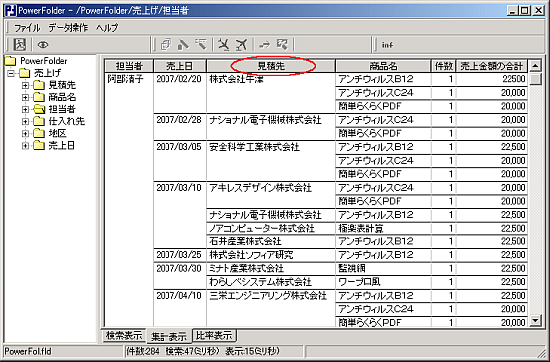The image size is (550, 362).
Task: Open the データ操作 menu
Action: (68, 27)
